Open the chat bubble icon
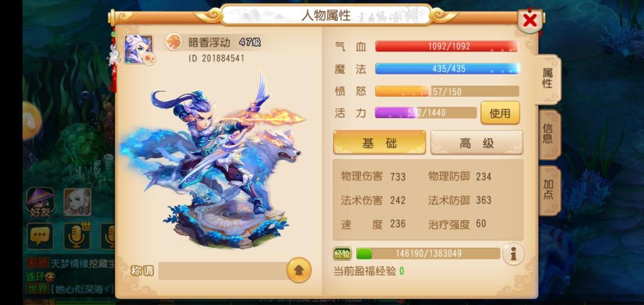Screen dimensions: 644x305 tap(40, 237)
